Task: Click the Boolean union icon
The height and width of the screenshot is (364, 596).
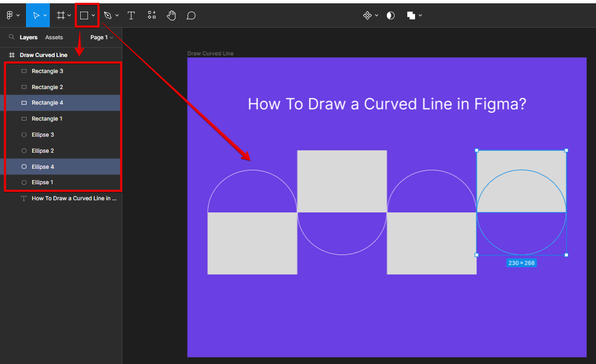Action: (x=411, y=15)
